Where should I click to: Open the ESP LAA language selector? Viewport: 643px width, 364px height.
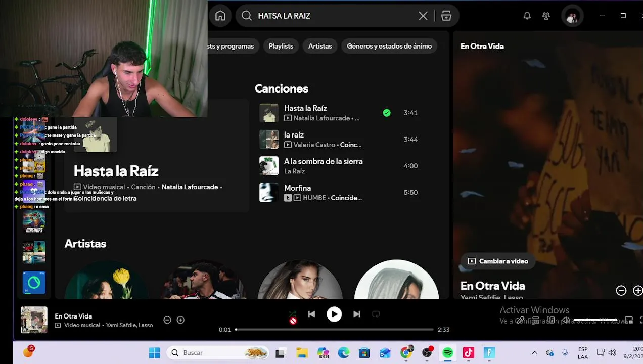[x=583, y=353]
